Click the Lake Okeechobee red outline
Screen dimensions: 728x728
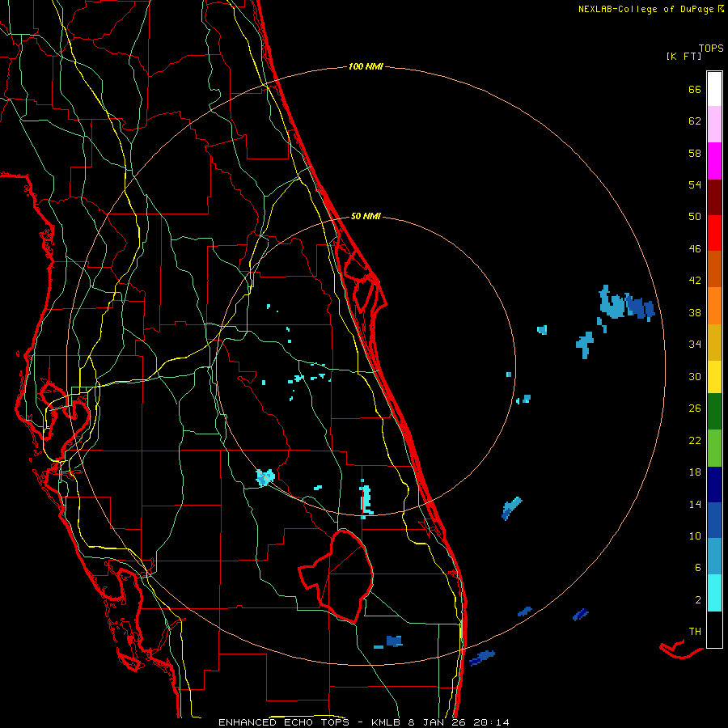tap(336, 576)
